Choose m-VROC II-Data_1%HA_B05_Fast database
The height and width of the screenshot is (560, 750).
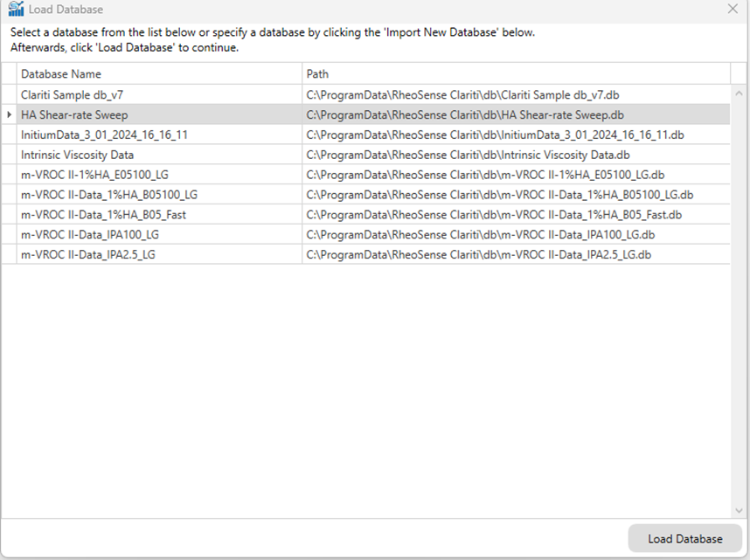click(x=366, y=215)
